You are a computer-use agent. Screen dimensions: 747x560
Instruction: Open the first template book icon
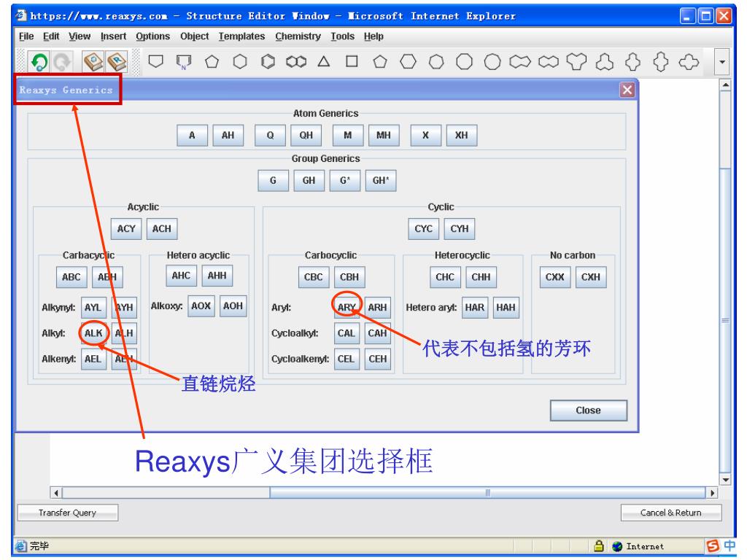click(x=93, y=62)
